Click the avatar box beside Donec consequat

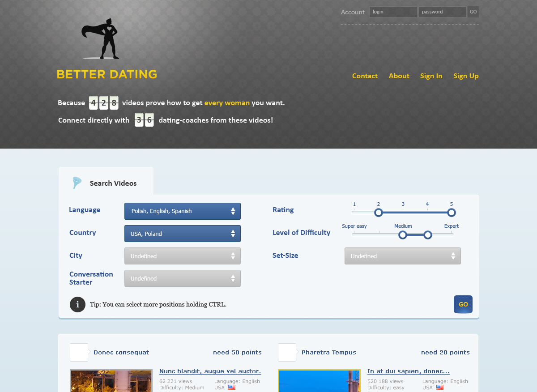click(79, 352)
